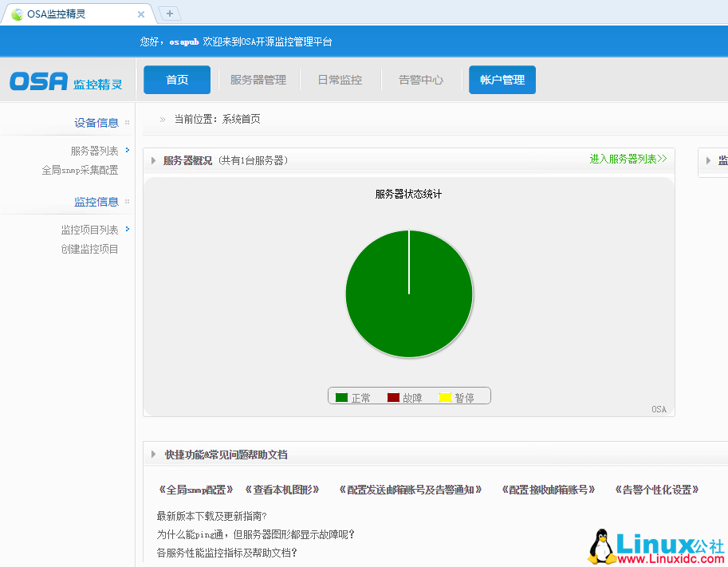Click the 进入服务器列表>> link
728x567 pixels.
coord(628,159)
